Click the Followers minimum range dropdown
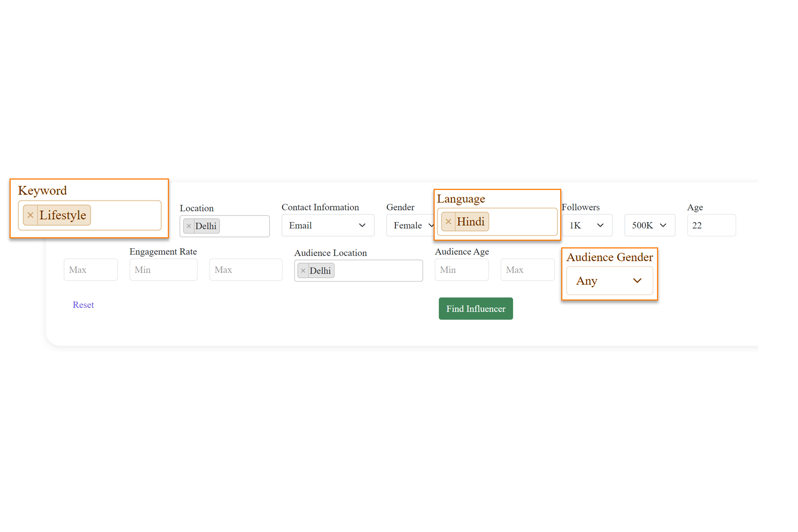This screenshot has width=798, height=532. coord(585,226)
